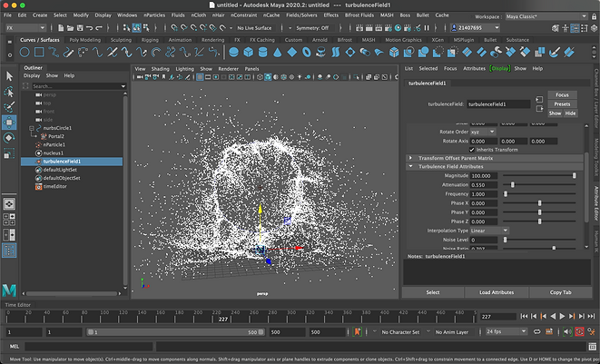Toggle the viewport grid display icon

point(200,77)
